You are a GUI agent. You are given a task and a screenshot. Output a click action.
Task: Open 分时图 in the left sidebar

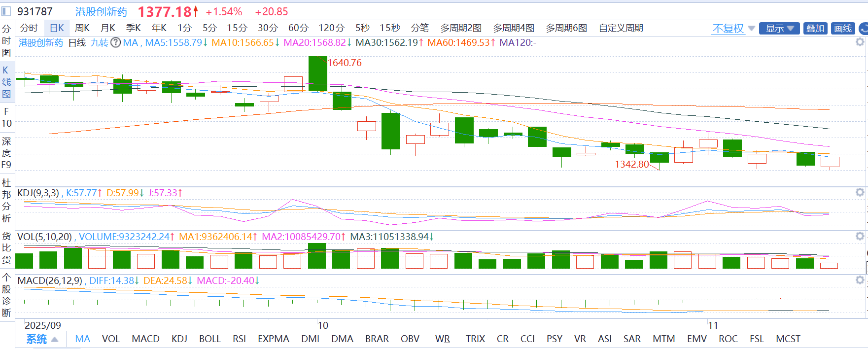click(6, 40)
